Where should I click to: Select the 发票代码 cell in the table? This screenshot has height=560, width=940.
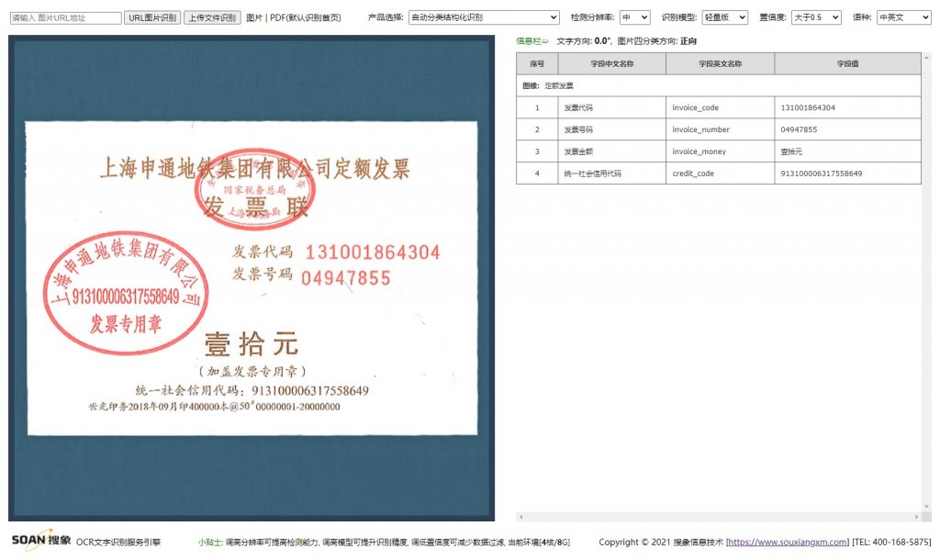(612, 108)
